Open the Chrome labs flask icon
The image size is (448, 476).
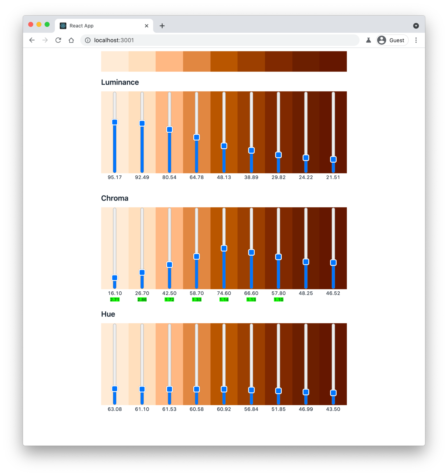pyautogui.click(x=368, y=40)
